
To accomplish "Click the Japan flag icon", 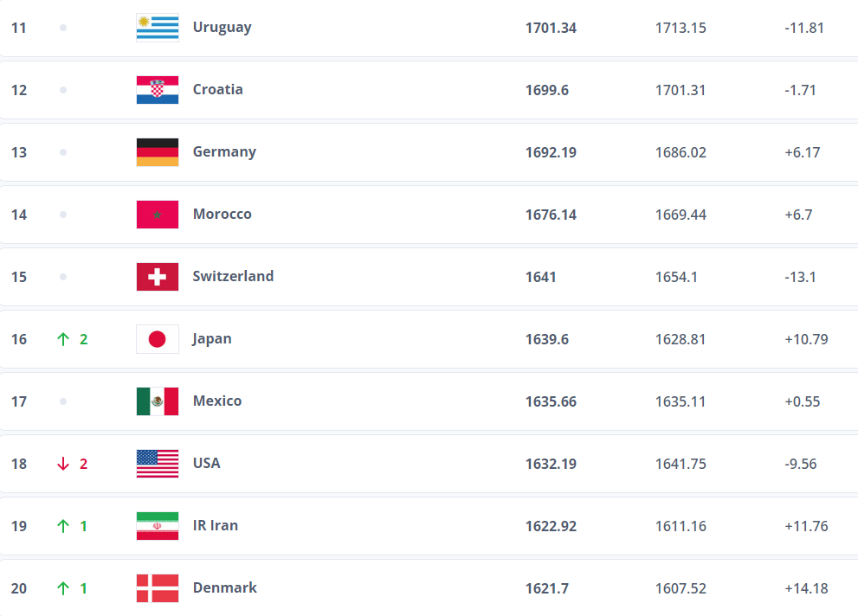I will (x=158, y=339).
